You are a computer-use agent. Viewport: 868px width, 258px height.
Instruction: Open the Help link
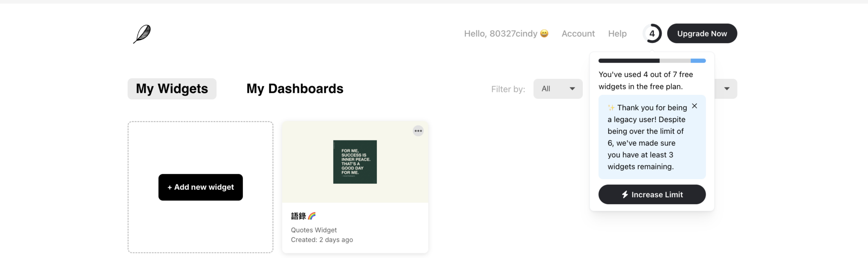click(x=617, y=33)
